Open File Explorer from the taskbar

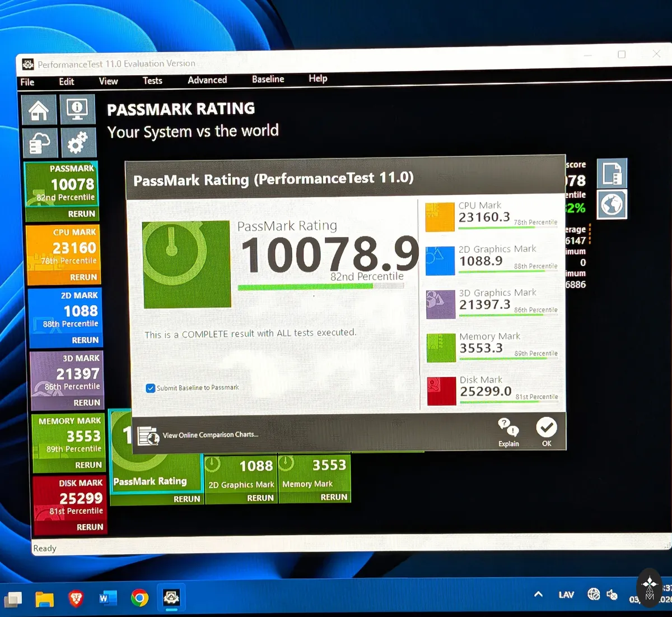pos(45,599)
